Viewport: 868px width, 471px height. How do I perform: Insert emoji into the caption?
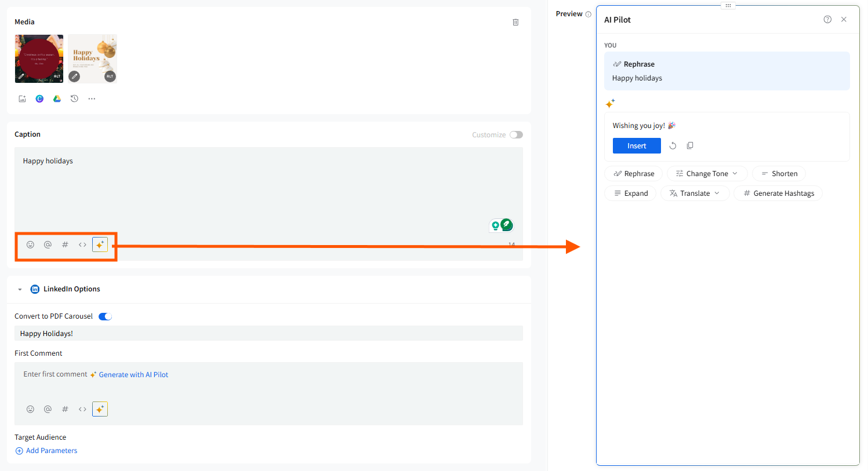click(x=30, y=244)
